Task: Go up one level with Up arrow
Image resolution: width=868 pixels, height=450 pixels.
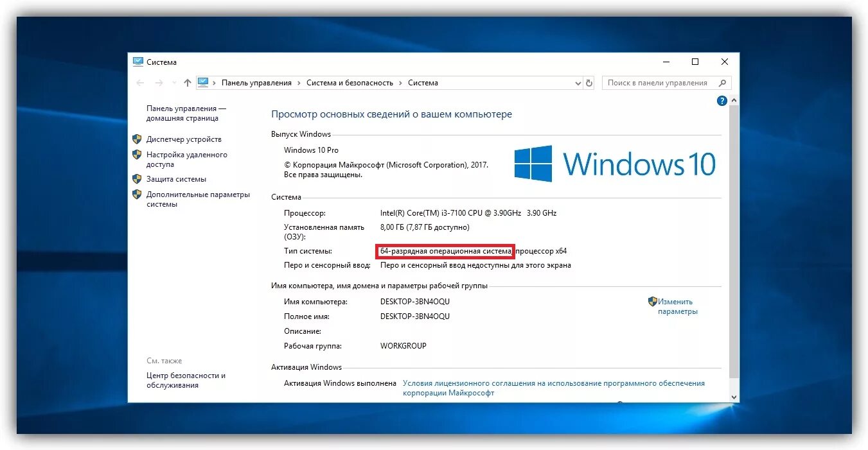Action: (x=188, y=83)
